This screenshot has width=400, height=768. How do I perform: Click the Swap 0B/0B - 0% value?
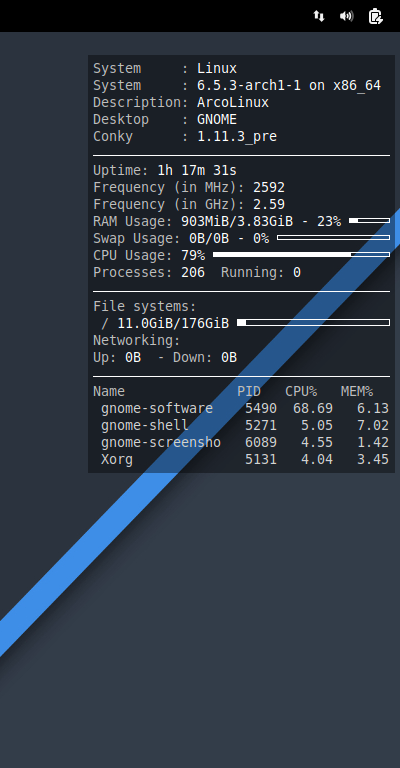point(229,239)
